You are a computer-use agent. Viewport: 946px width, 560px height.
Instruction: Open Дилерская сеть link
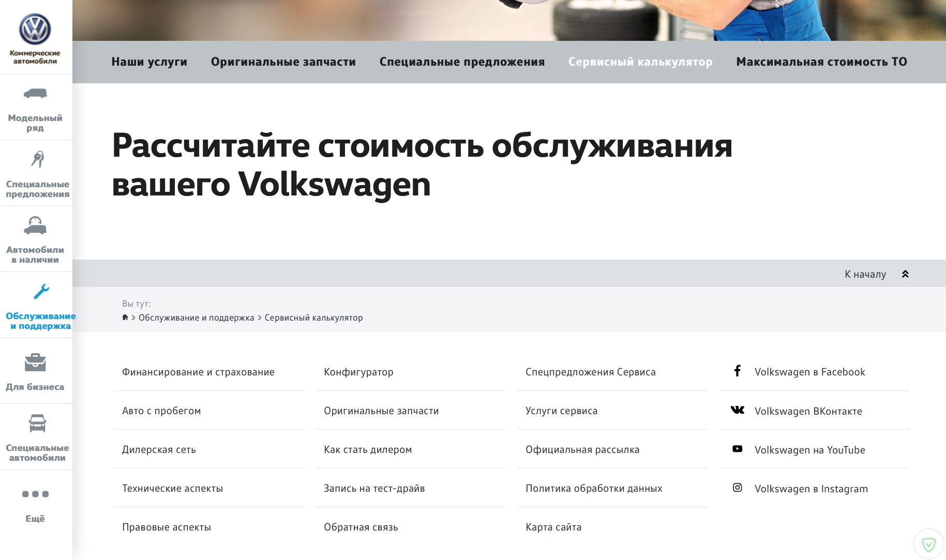[x=159, y=449]
